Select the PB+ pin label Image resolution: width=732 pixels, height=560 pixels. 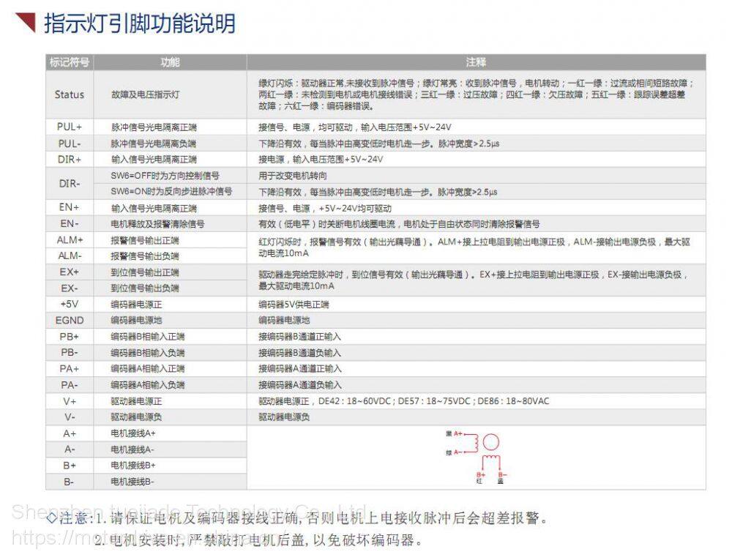70,336
